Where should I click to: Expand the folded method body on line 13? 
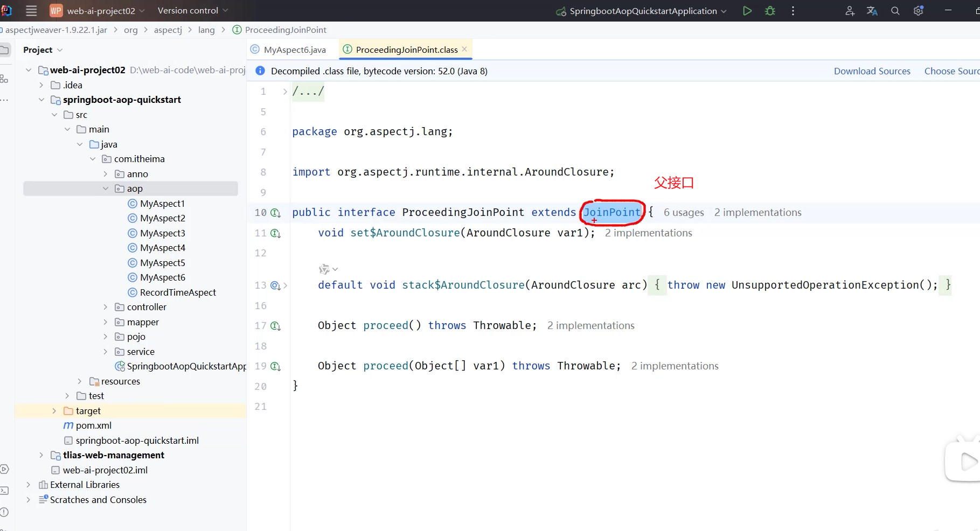tap(285, 285)
